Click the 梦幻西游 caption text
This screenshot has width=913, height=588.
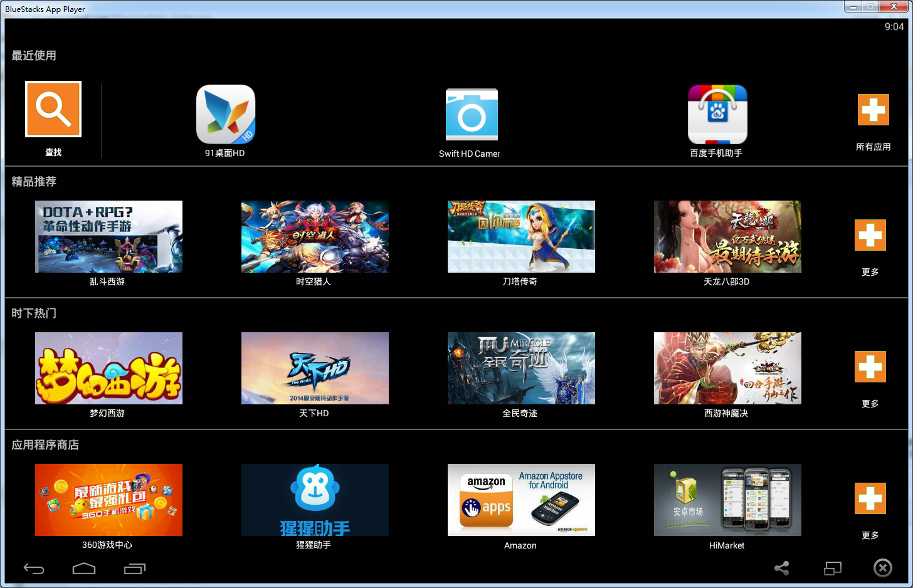[107, 413]
